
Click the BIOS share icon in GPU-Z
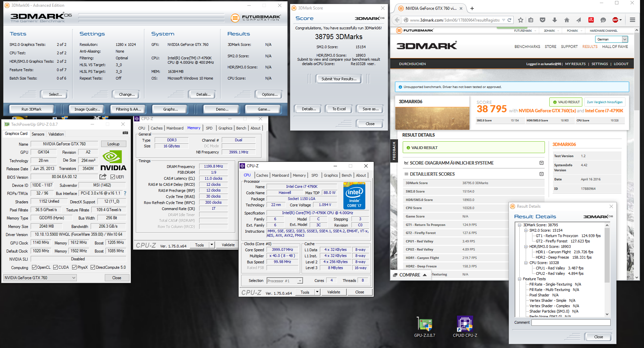(103, 176)
